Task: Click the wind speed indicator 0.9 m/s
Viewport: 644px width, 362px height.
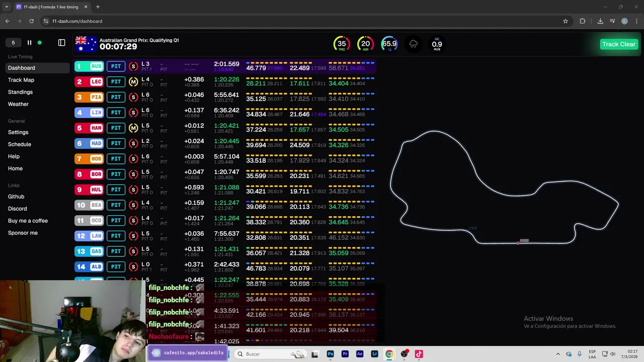Action: [437, 44]
